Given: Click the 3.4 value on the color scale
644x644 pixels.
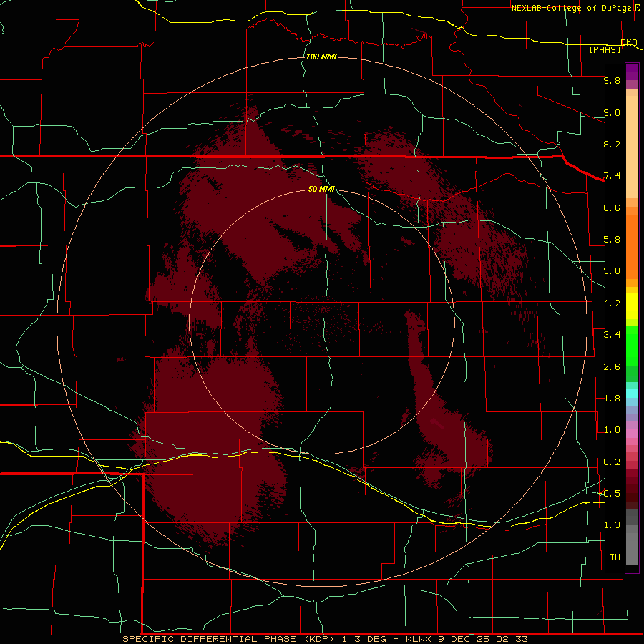Looking at the screenshot, I should [612, 335].
